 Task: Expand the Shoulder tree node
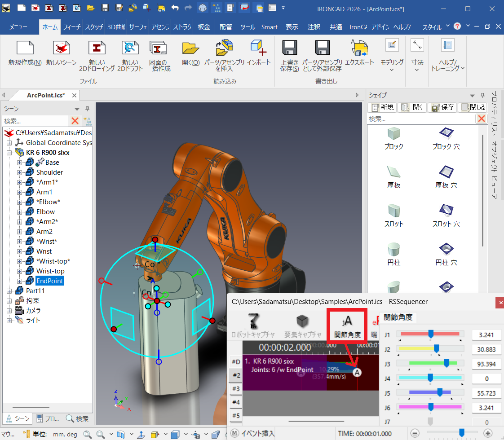(x=20, y=172)
